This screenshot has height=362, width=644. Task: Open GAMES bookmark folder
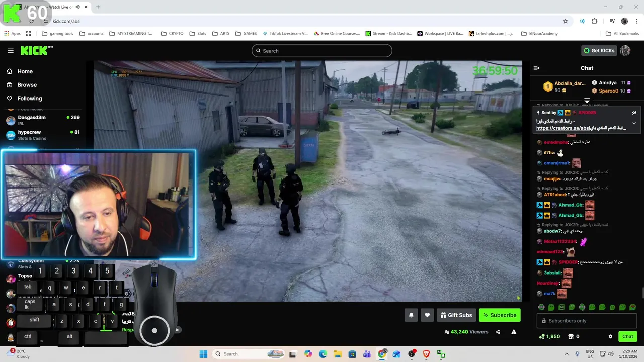pos(246,34)
